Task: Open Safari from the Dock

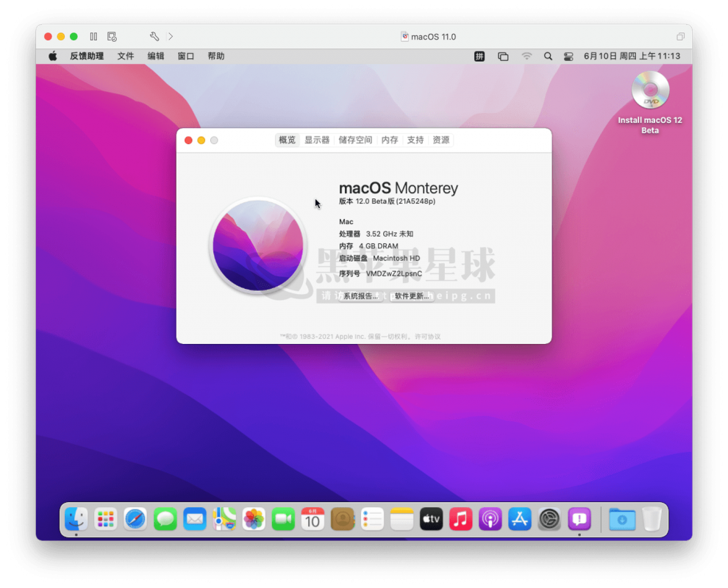Action: point(135,519)
